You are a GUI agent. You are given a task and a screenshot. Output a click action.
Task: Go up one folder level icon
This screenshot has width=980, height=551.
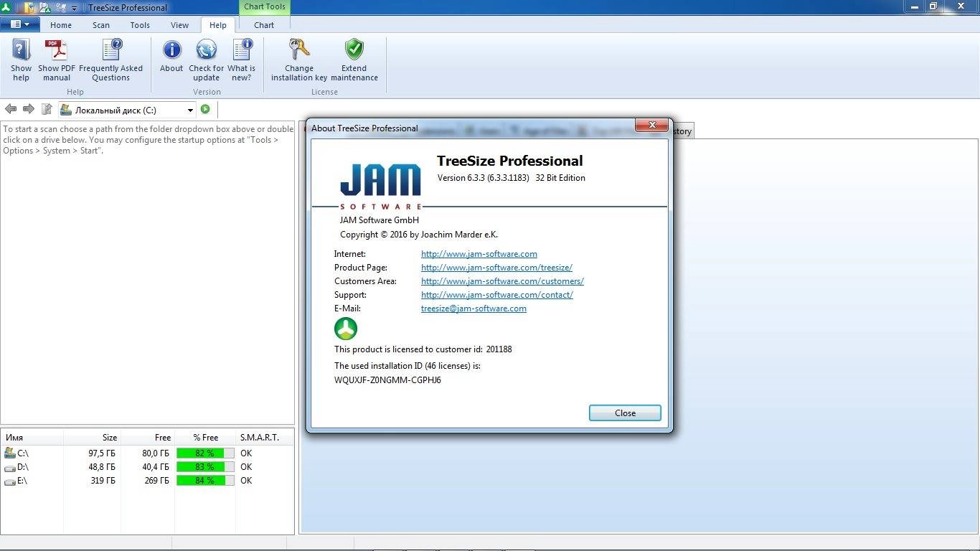click(x=47, y=109)
